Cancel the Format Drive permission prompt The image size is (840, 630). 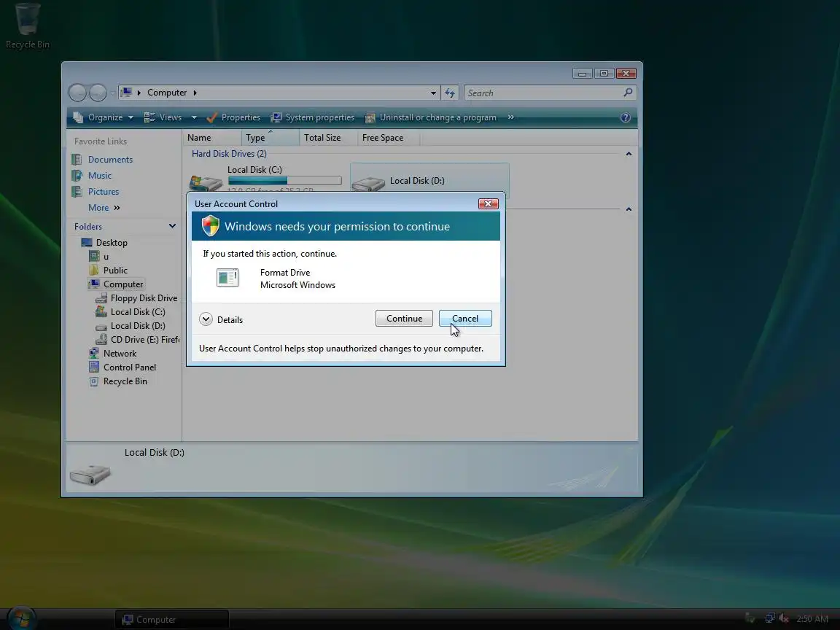pos(465,318)
